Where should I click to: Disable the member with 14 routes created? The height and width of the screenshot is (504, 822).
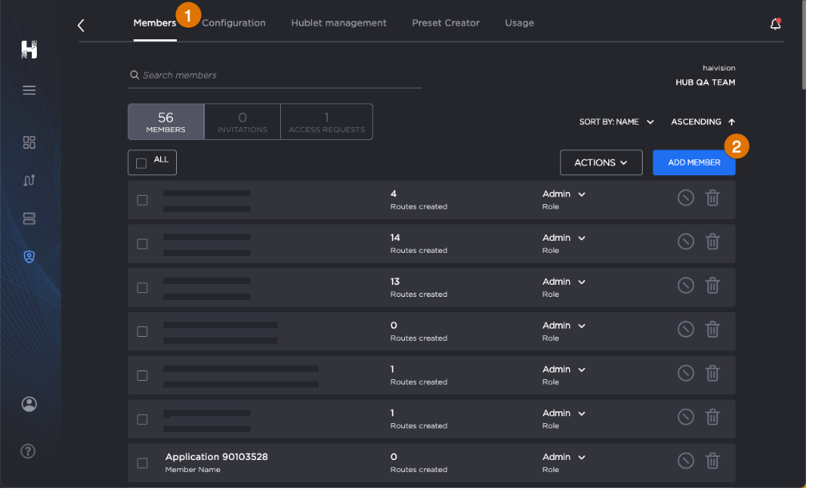(685, 241)
